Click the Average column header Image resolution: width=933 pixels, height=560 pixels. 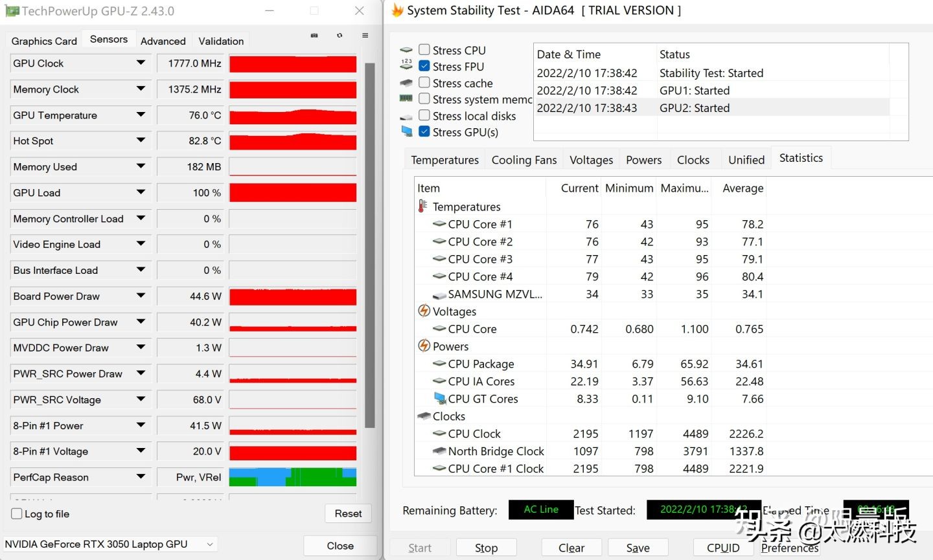[x=743, y=188]
